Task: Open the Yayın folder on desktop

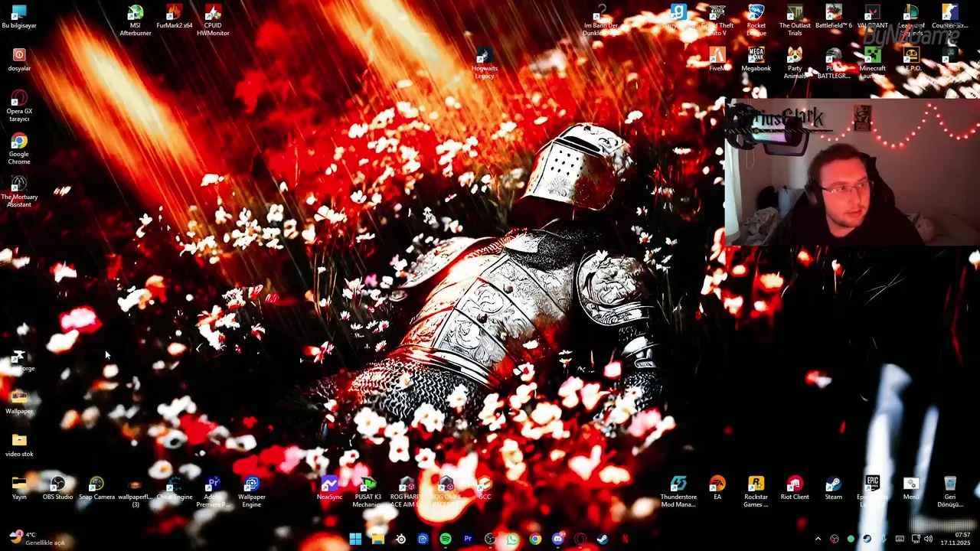Action: [19, 488]
